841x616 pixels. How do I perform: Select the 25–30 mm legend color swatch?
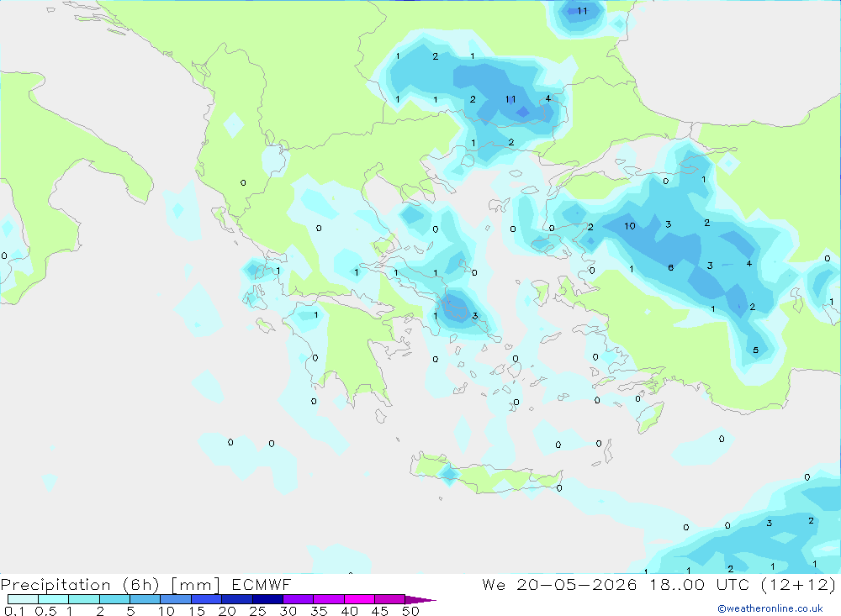pyautogui.click(x=267, y=599)
